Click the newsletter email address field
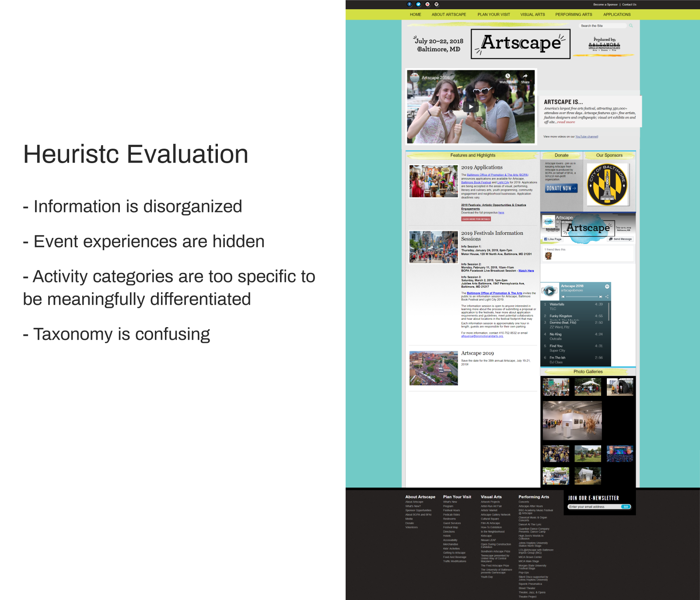The height and width of the screenshot is (600, 700). pos(595,507)
